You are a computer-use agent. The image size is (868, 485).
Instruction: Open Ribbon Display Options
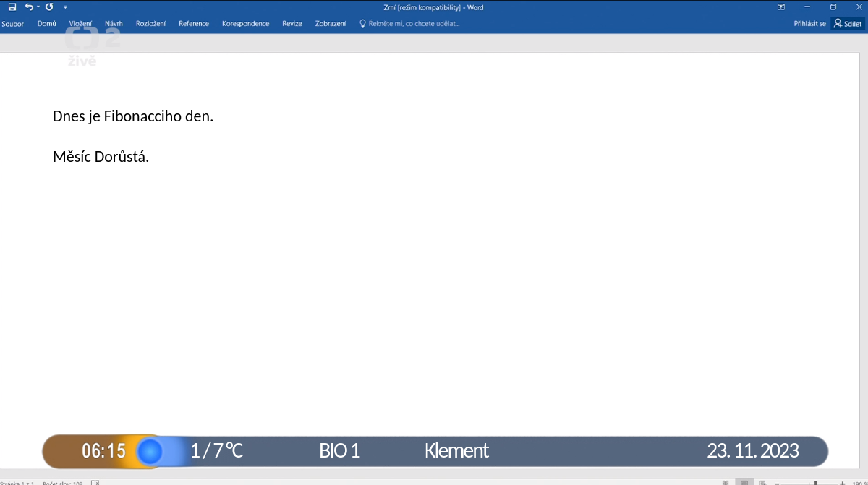pos(781,7)
